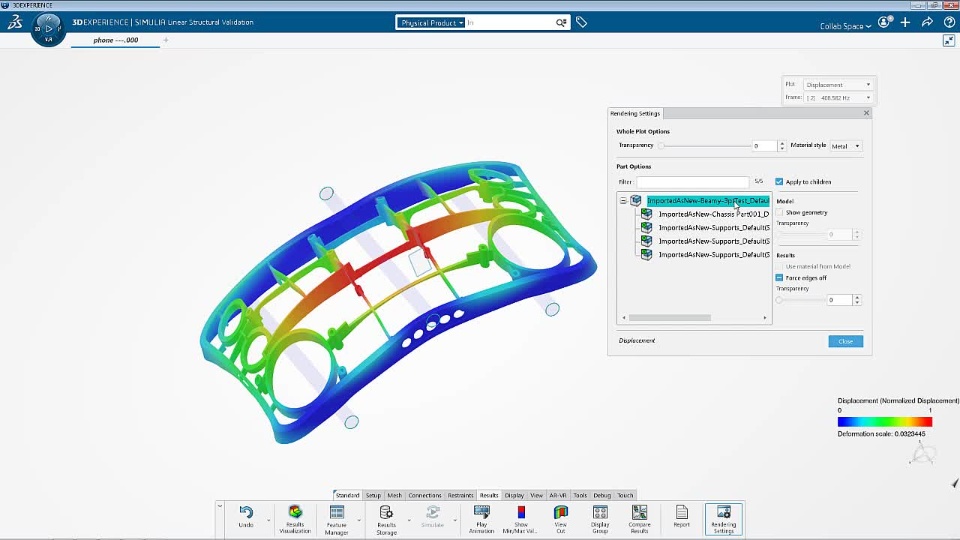960x540 pixels.
Task: Open the Material style Metal dropdown
Action: [x=846, y=146]
